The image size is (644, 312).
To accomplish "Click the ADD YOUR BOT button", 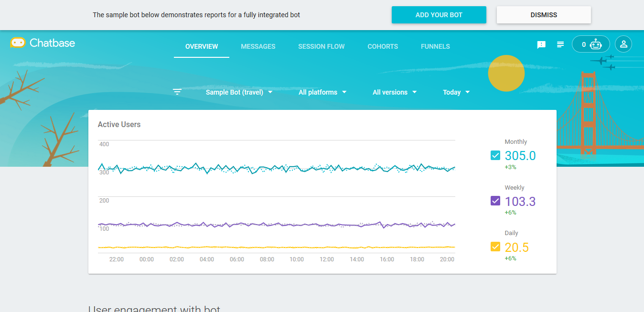I will [x=439, y=15].
